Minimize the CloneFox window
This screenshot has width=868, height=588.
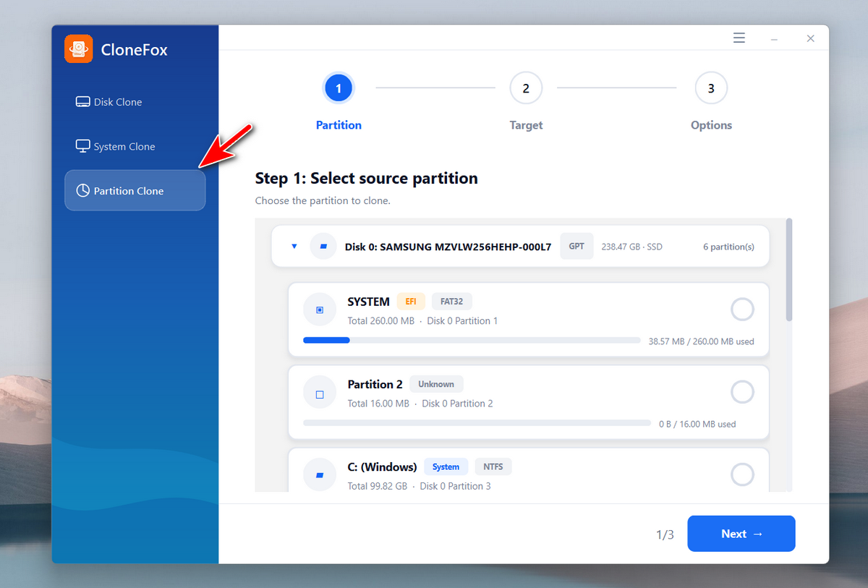(x=774, y=39)
